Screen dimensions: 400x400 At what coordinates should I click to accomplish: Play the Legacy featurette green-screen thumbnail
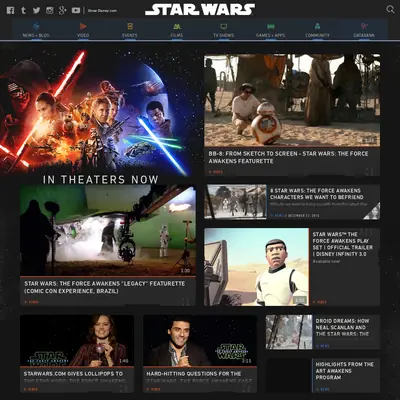[x=108, y=231]
